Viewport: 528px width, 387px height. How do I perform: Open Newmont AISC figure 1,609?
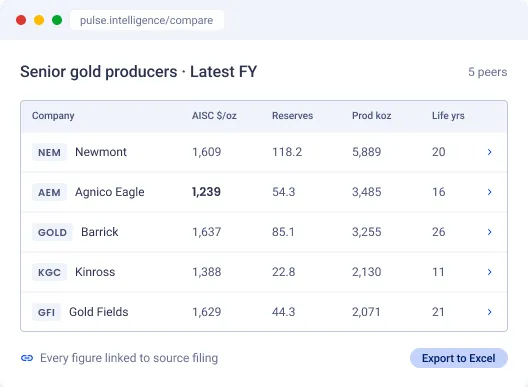(x=206, y=152)
